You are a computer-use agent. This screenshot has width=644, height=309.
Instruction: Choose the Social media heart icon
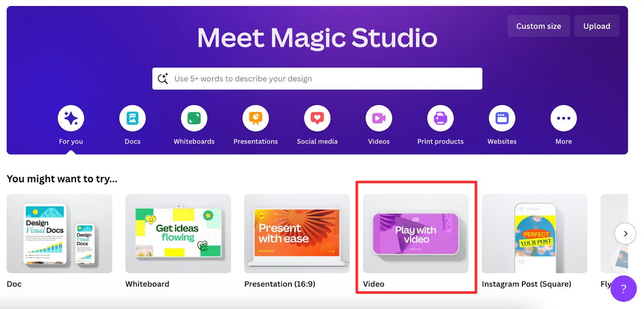[x=317, y=118]
